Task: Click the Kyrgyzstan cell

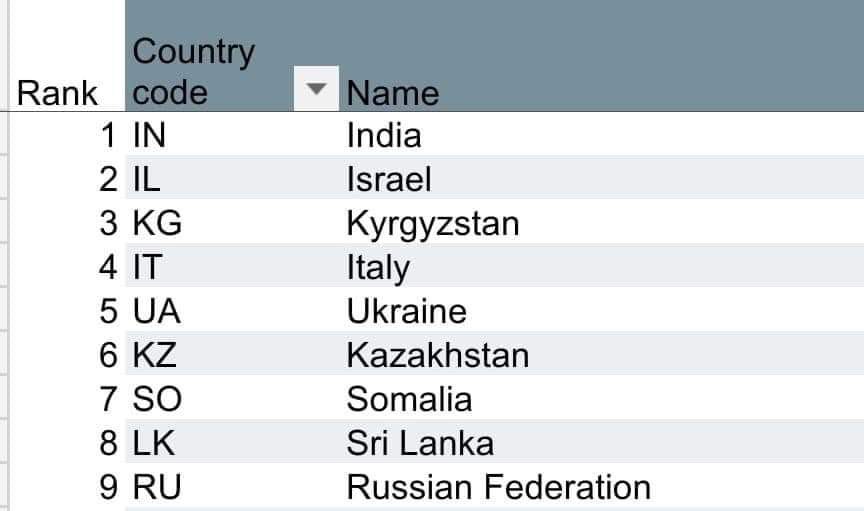Action: (x=602, y=222)
